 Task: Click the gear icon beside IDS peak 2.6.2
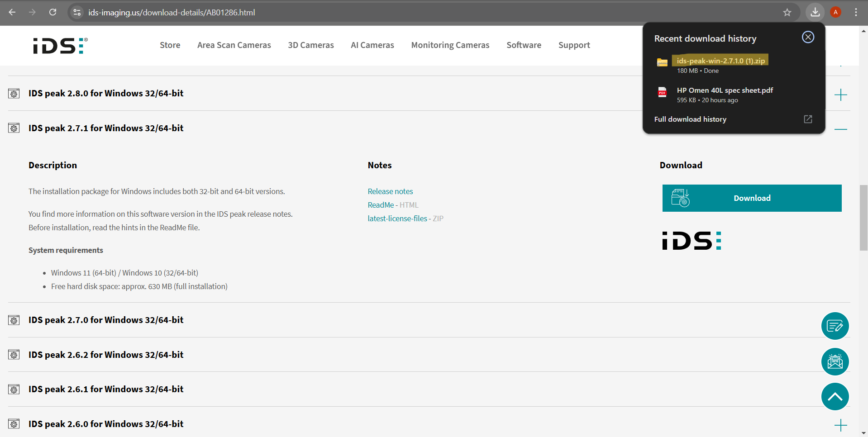(x=14, y=355)
